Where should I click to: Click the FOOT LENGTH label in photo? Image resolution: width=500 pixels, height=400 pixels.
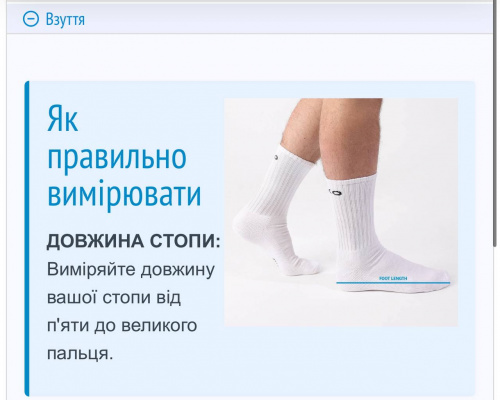tap(393, 278)
